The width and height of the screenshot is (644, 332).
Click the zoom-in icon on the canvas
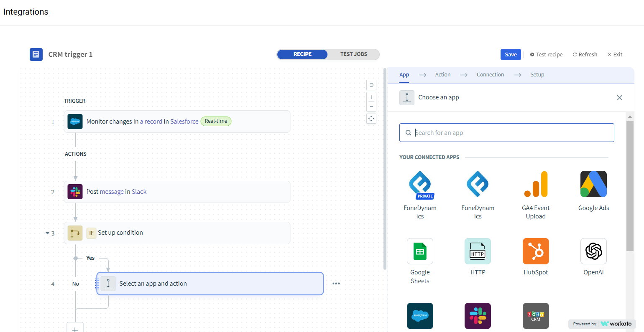tap(371, 96)
